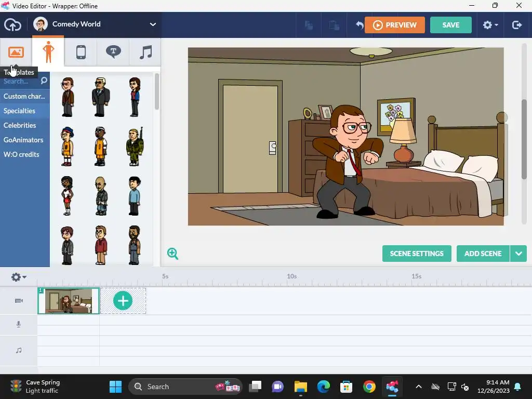Open the timeline settings gear dropdown
Screen dimensions: 532x399
[x=18, y=277]
